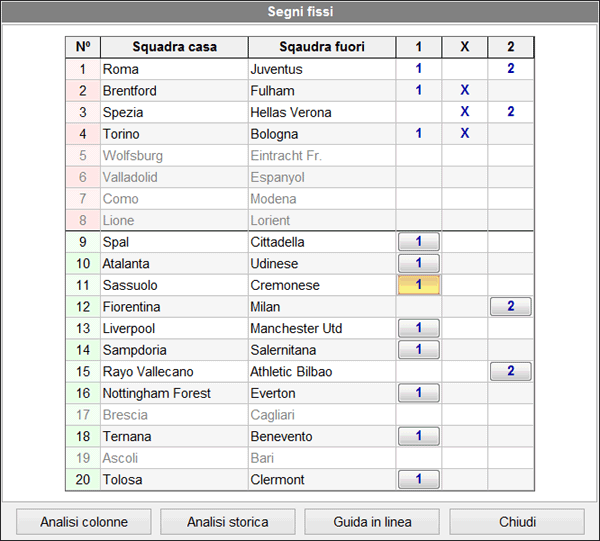
Task: Select the Roma home team cell
Action: click(174, 69)
